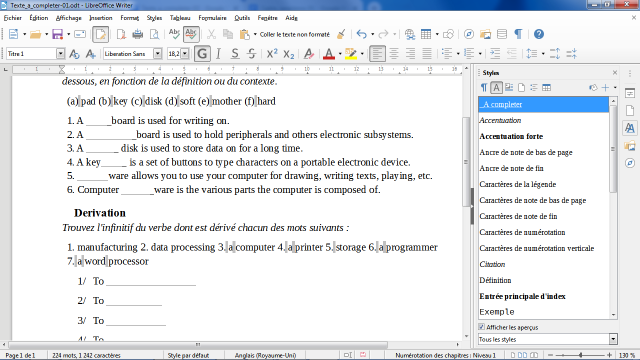
Task: Run the spelling check (Abc checkmark)
Action: pos(174,34)
